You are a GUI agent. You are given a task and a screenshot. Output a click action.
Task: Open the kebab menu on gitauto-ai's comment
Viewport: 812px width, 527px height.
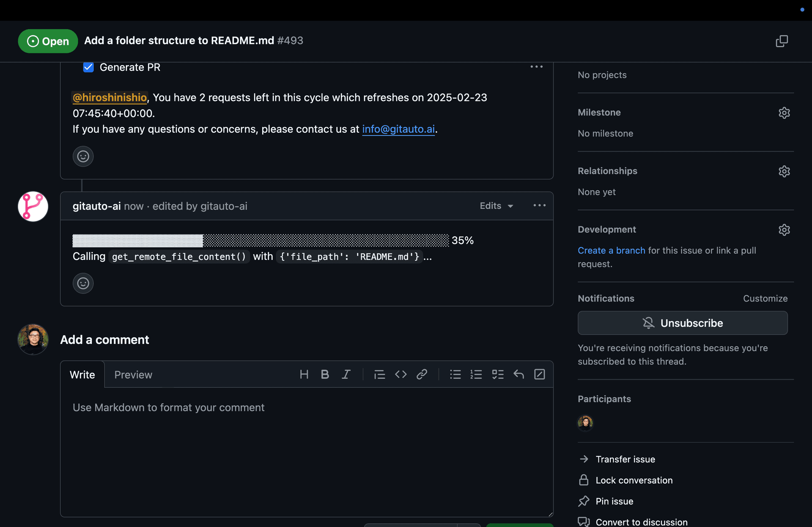click(539, 205)
